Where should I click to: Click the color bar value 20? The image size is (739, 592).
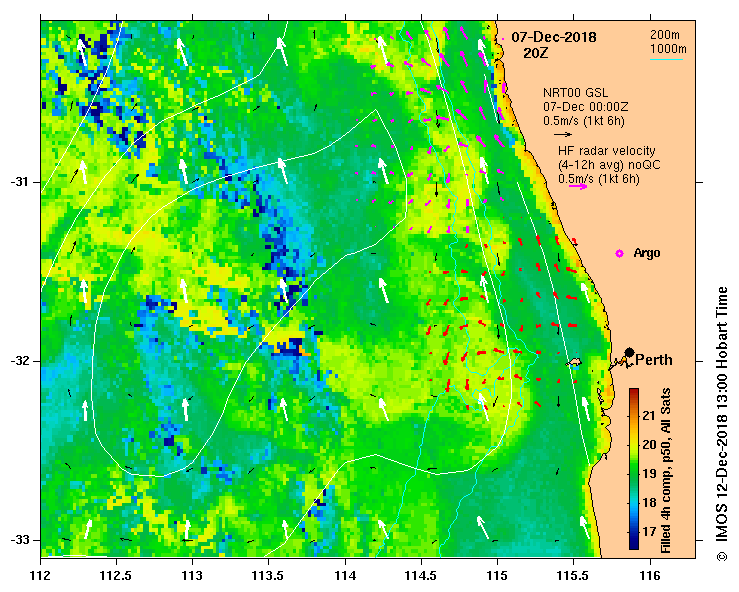coord(649,444)
